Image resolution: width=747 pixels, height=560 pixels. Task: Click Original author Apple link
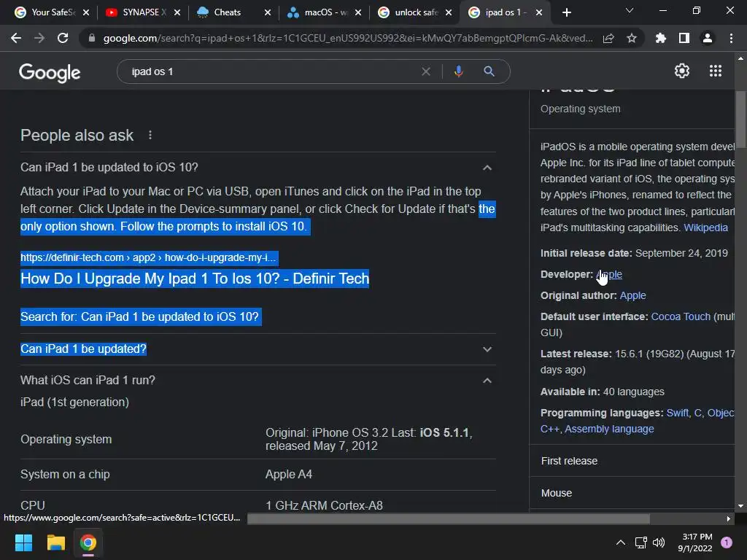point(632,295)
